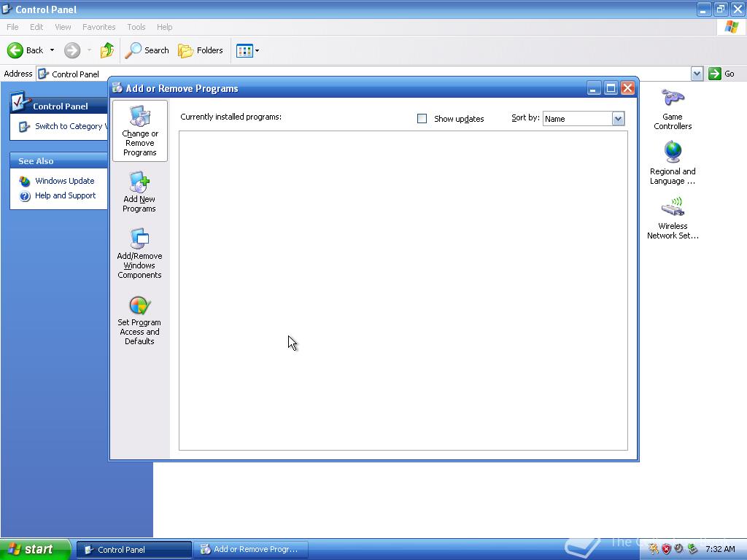Click the Address bar field showing Control Panel
Image resolution: width=747 pixels, height=560 pixels.
(363, 74)
